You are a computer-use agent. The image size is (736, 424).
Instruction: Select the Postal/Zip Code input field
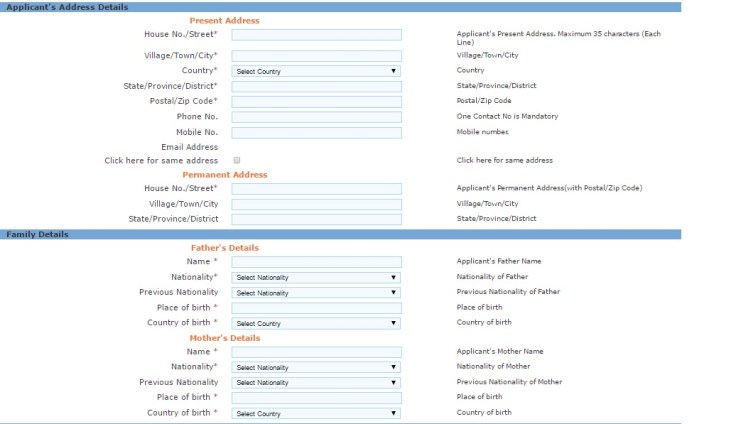click(316, 101)
